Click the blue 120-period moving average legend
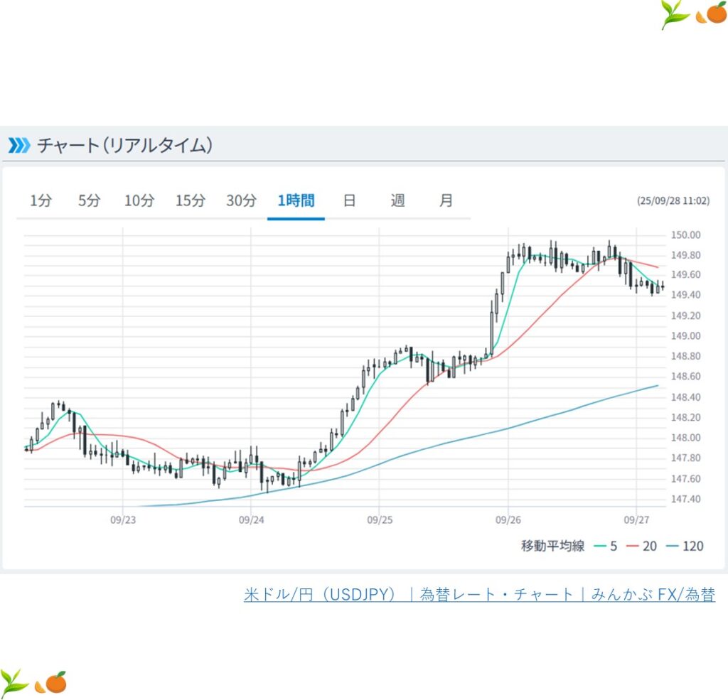728x700 pixels. [x=685, y=546]
